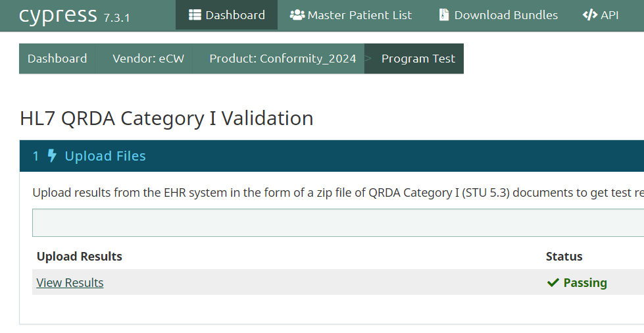Click the API code brackets icon
Image resolution: width=644 pixels, height=333 pixels.
pyautogui.click(x=590, y=14)
